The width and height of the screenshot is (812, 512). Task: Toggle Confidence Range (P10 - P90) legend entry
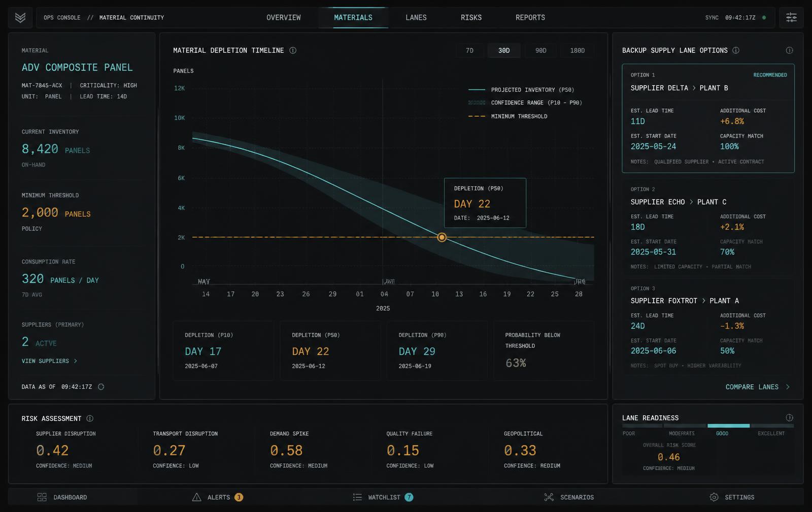[x=525, y=103]
